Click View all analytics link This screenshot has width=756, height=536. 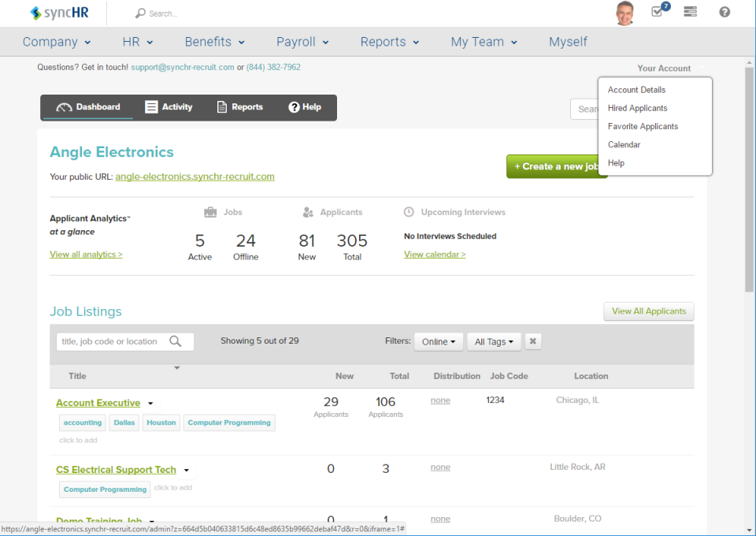coord(86,255)
